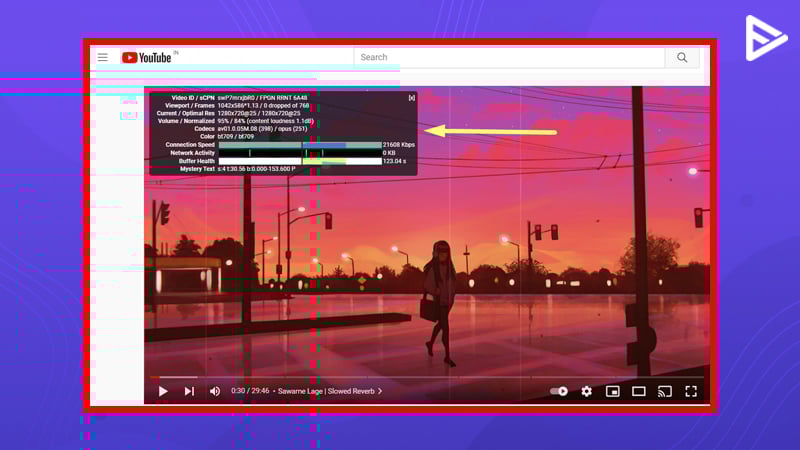The width and height of the screenshot is (800, 450).
Task: Close the Stats for nerds panel
Action: pos(412,97)
